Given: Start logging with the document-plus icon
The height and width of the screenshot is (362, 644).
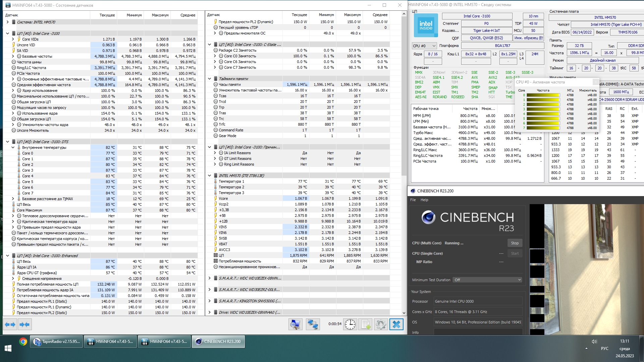Looking at the screenshot, I should point(365,324).
